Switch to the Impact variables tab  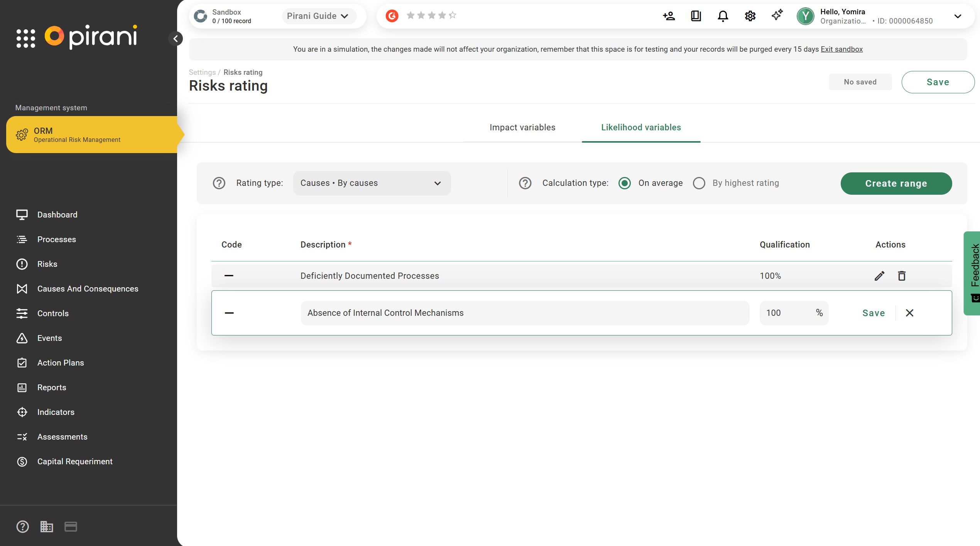[x=522, y=128]
